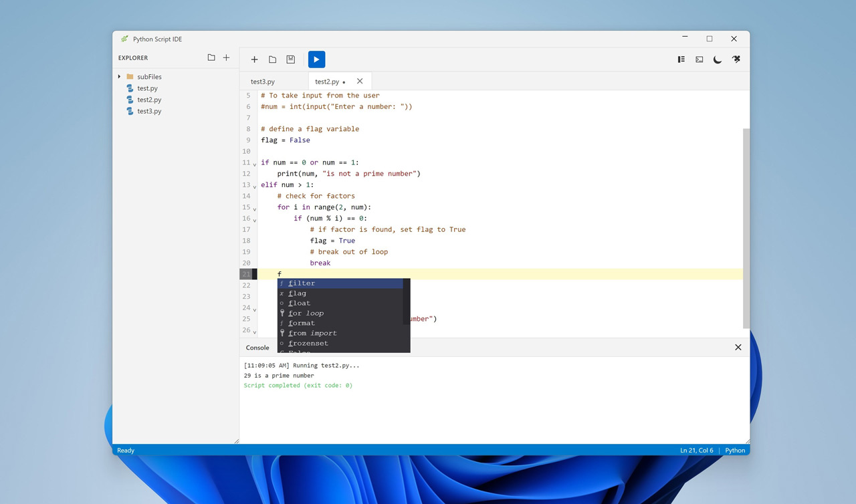Viewport: 856px width, 504px height.
Task: Create a new file from the main toolbar
Action: pyautogui.click(x=254, y=59)
